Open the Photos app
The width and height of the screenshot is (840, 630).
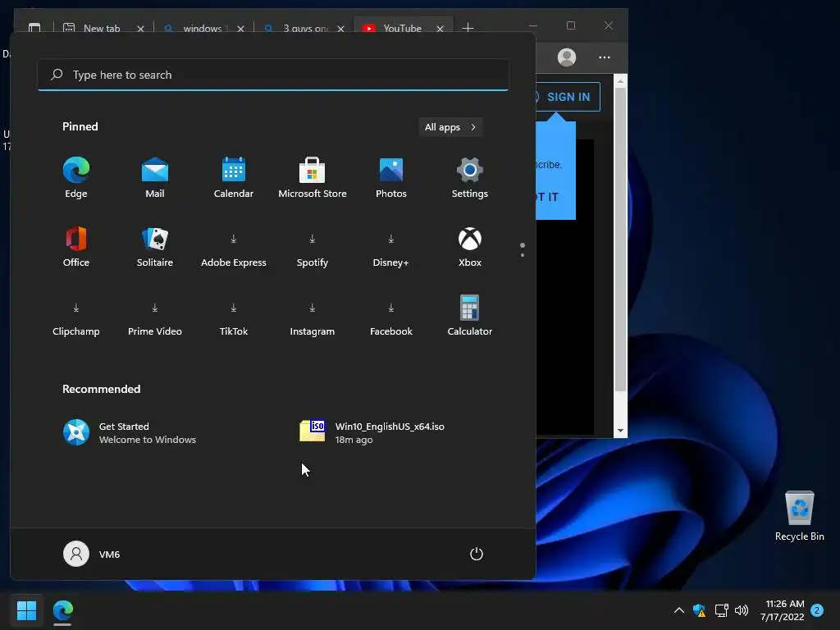point(391,178)
